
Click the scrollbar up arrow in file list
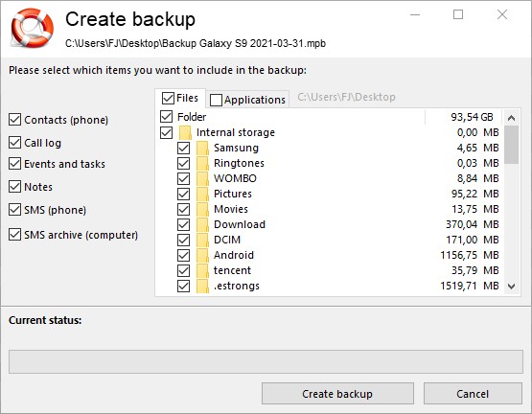click(x=511, y=118)
